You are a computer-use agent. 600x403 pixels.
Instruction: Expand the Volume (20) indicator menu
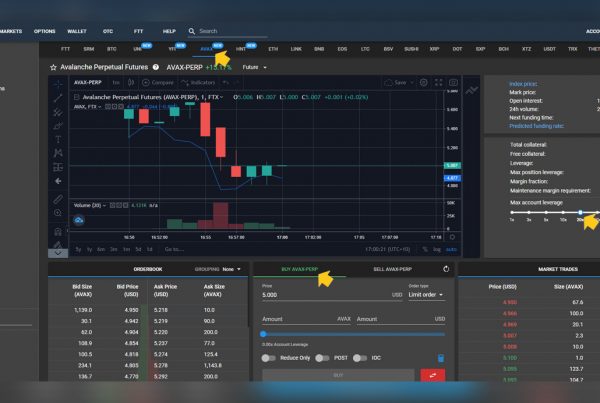(104, 206)
